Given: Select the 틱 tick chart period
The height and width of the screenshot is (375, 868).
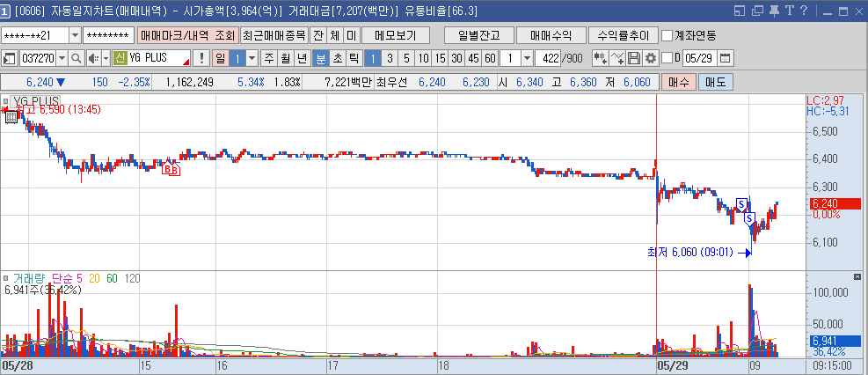Looking at the screenshot, I should click(354, 58).
